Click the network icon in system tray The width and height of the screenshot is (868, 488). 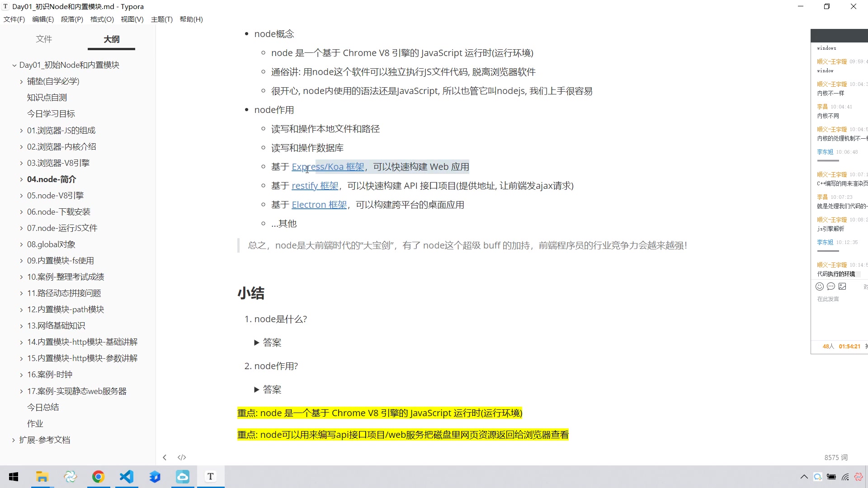pos(846,477)
